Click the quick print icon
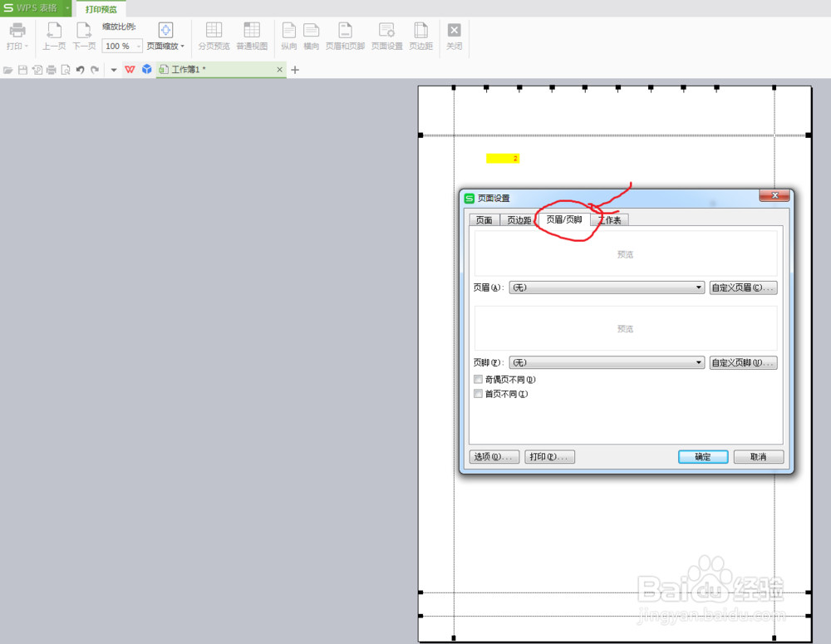 pyautogui.click(x=52, y=70)
